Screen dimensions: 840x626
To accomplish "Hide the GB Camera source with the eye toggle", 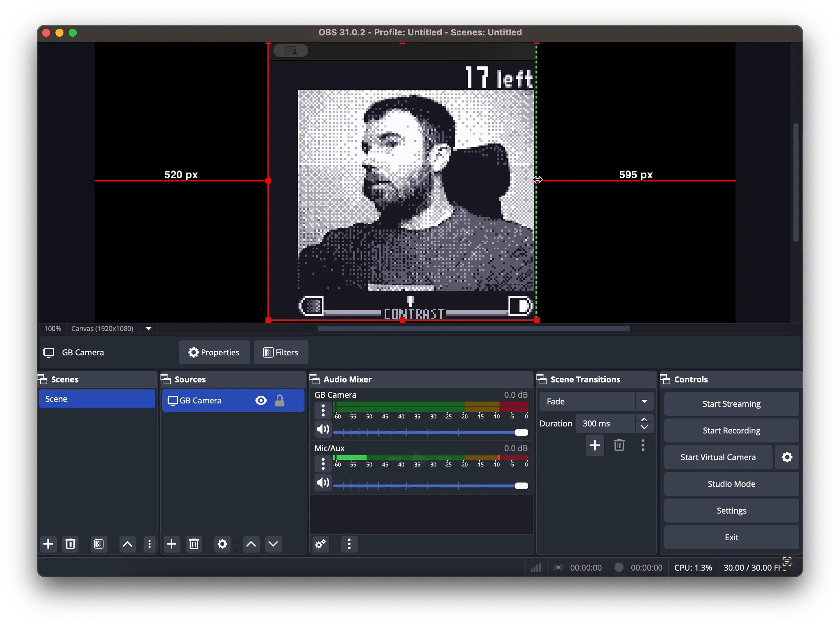I will [x=261, y=400].
